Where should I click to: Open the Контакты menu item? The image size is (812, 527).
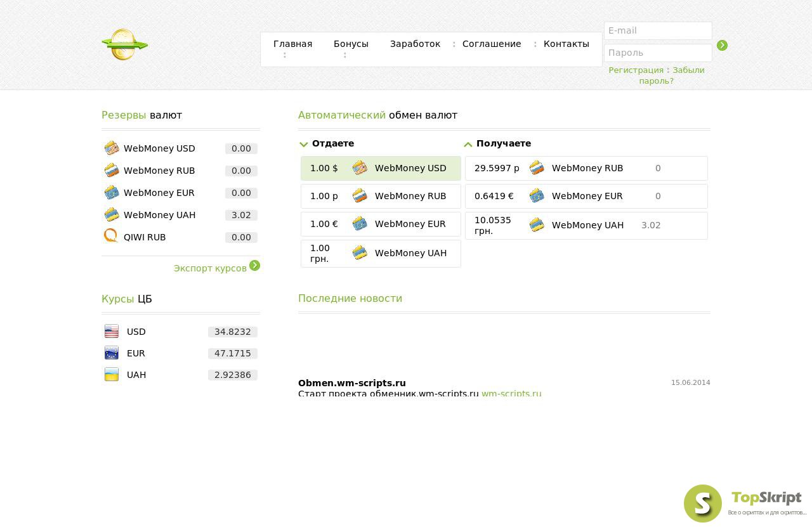click(566, 44)
